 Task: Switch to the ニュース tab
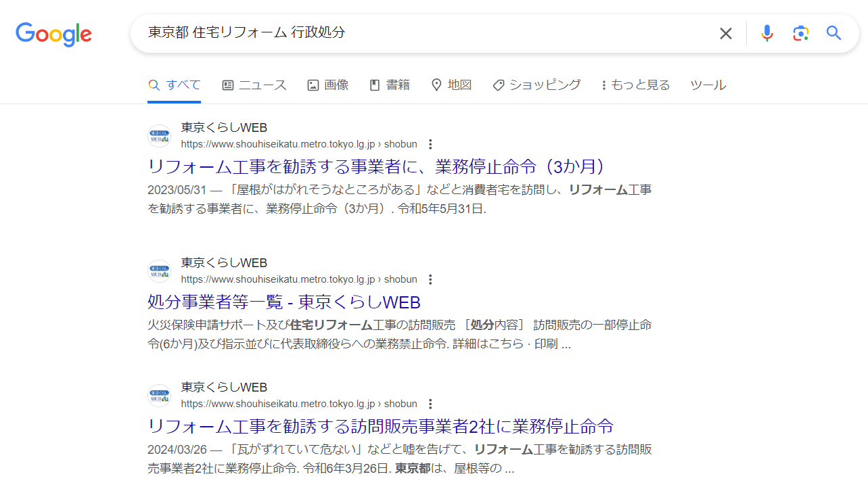click(x=254, y=85)
